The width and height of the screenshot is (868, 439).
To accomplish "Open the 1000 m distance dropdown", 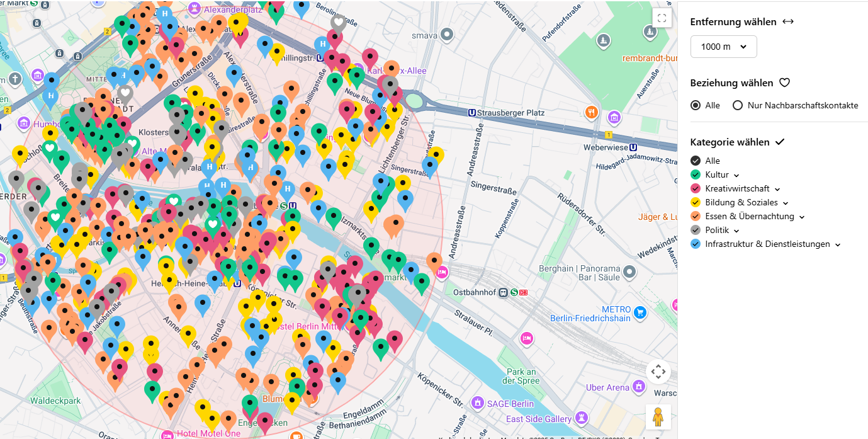I will point(723,47).
